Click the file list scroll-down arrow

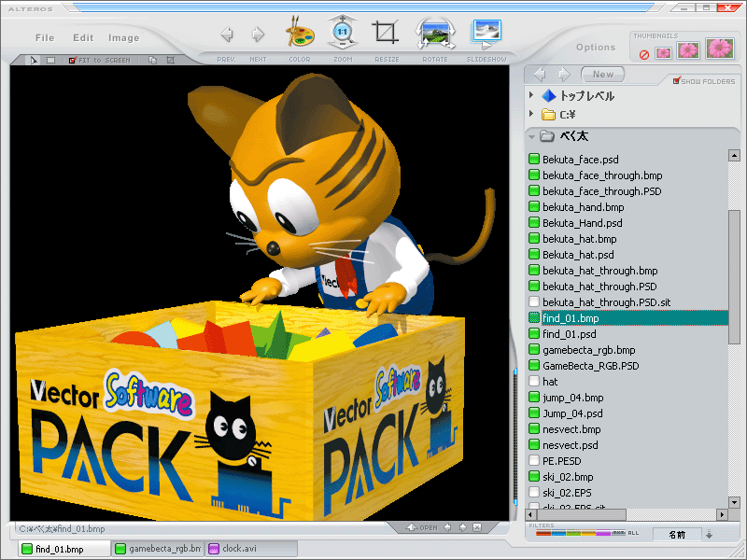[x=734, y=502]
